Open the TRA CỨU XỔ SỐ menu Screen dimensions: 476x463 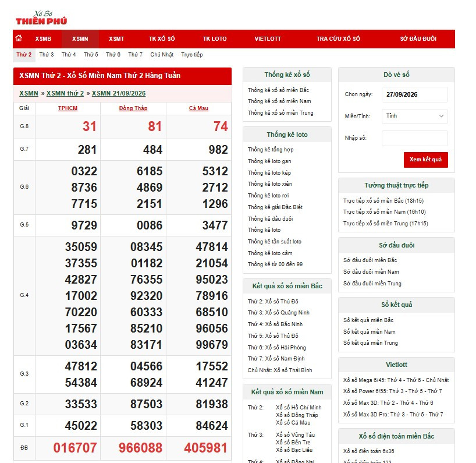[x=338, y=39]
